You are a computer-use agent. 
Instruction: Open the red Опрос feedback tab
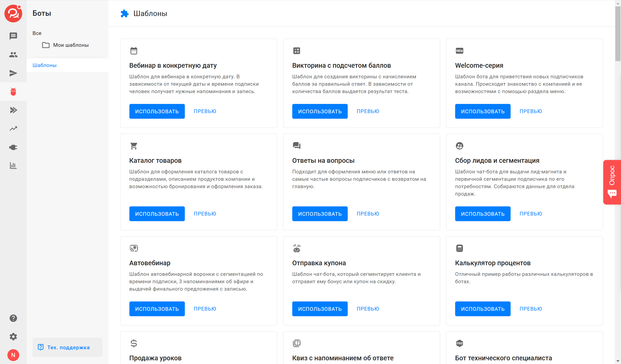[x=612, y=182]
